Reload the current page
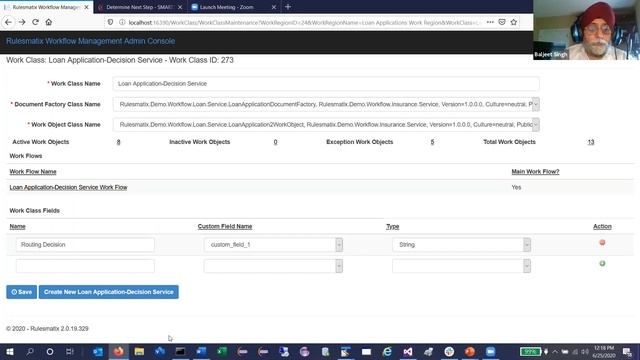 tap(36, 22)
